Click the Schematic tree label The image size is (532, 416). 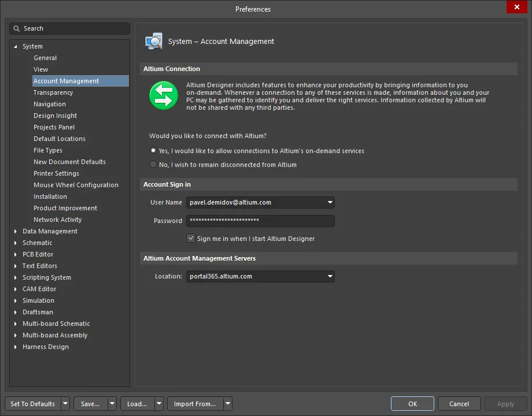[38, 243]
